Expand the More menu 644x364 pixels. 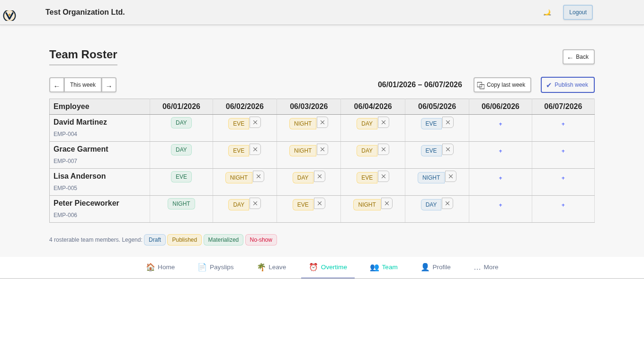pos(486,267)
